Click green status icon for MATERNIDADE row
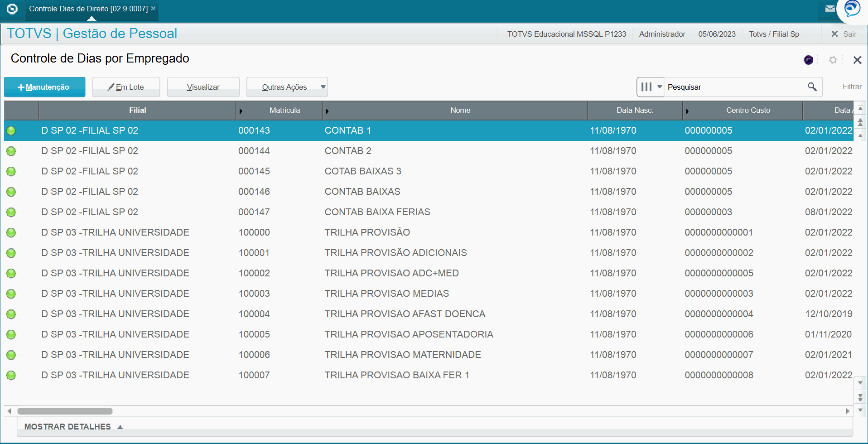This screenshot has height=444, width=868. (11, 355)
